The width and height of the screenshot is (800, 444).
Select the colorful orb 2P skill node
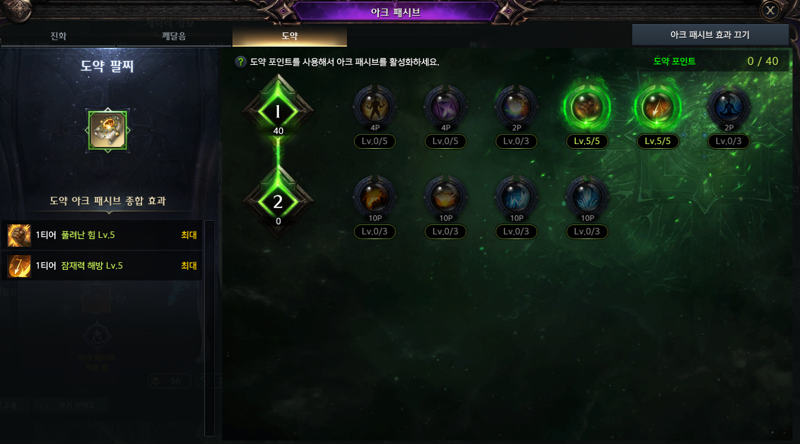click(x=516, y=108)
